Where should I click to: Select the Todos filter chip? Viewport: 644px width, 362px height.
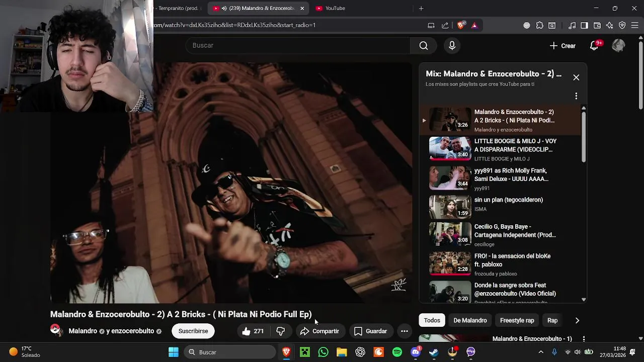[432, 320]
